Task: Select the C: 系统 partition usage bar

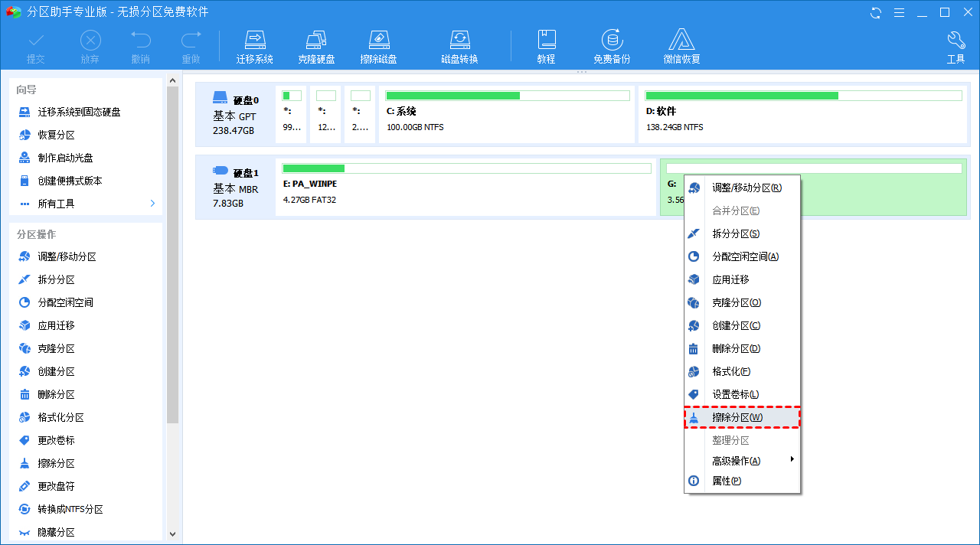Action: click(x=507, y=96)
